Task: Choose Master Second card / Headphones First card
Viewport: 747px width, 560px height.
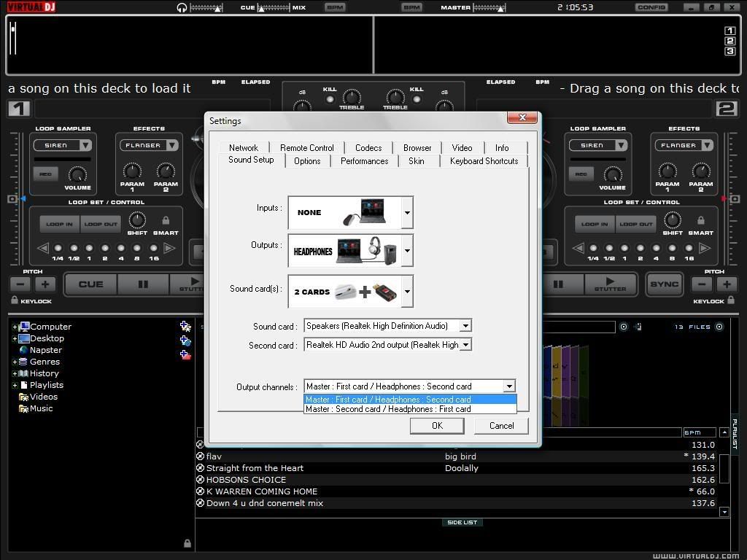Action: [410, 409]
